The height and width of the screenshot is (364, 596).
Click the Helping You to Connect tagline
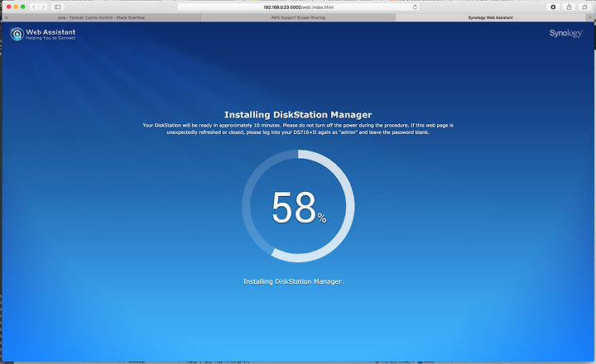pyautogui.click(x=50, y=38)
